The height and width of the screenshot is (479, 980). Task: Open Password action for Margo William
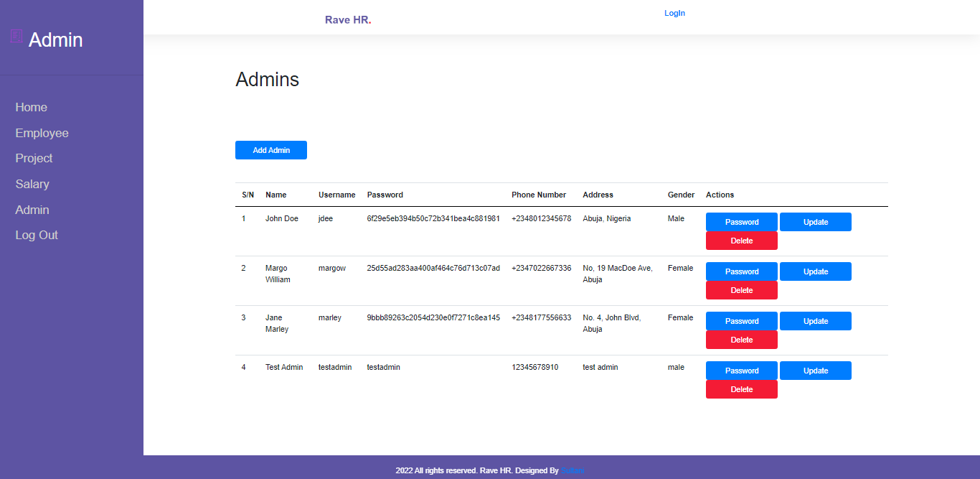742,271
